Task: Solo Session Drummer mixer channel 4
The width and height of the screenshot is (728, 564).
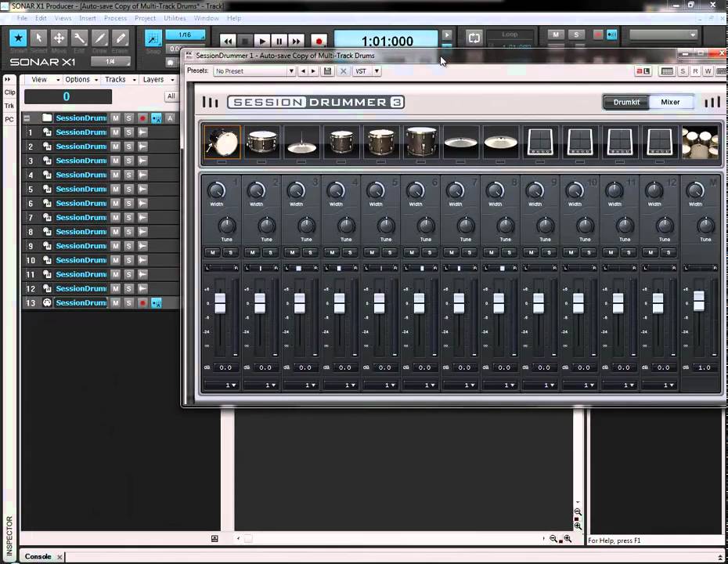Action: [x=350, y=252]
